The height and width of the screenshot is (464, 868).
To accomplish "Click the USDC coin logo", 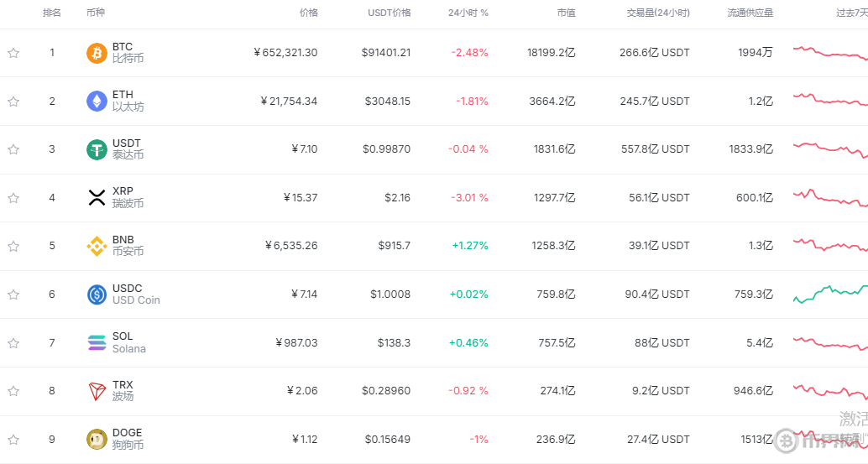I will pyautogui.click(x=97, y=295).
